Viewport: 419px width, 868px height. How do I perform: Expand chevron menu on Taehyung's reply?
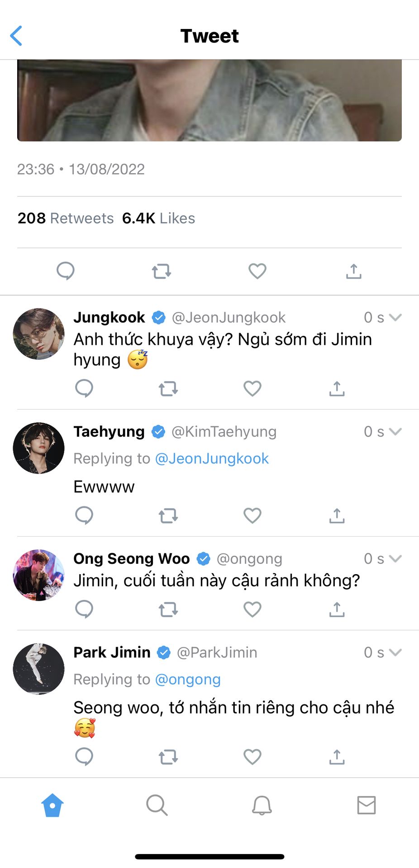coord(395,432)
